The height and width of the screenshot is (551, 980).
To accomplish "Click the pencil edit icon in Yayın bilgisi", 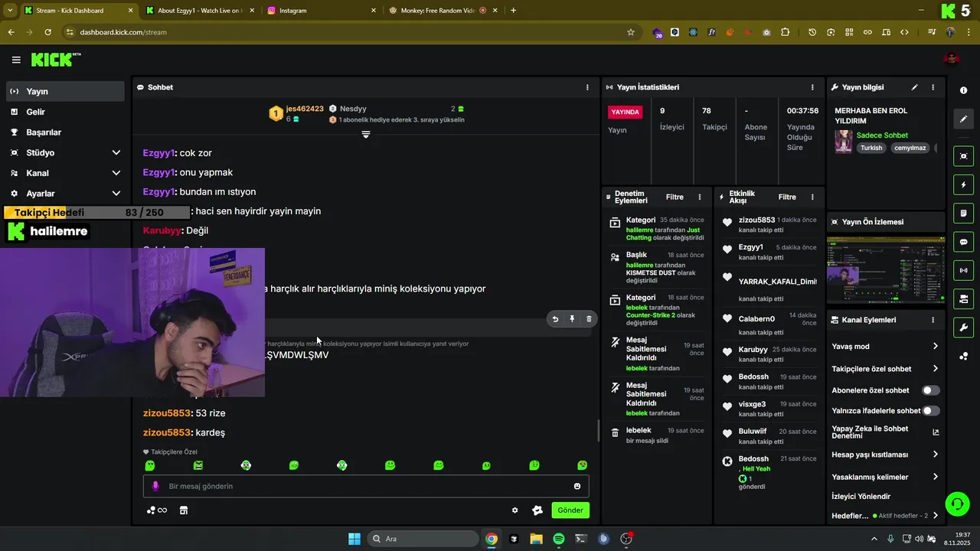I will coord(914,87).
